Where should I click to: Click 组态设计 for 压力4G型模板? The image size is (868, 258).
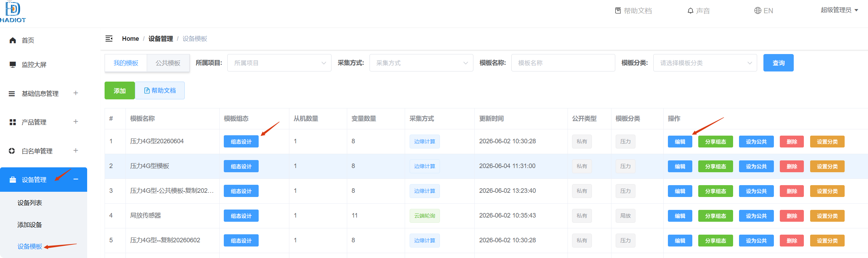coord(241,166)
